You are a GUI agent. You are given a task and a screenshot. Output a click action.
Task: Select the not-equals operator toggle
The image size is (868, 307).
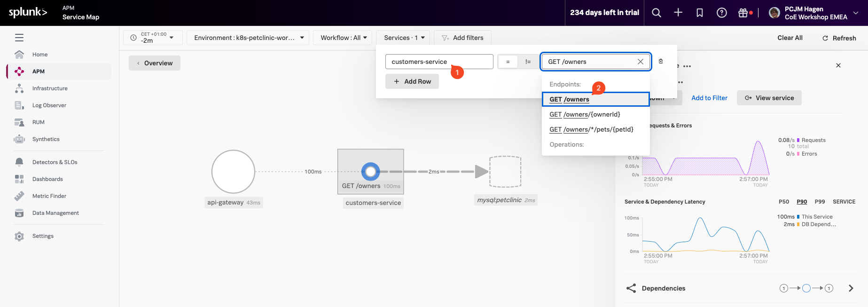(x=528, y=62)
